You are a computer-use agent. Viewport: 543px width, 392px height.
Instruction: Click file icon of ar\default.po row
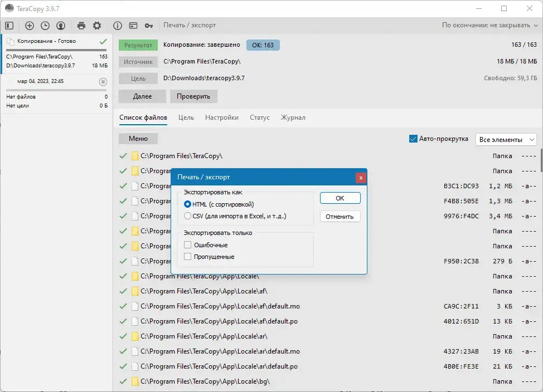point(135,366)
